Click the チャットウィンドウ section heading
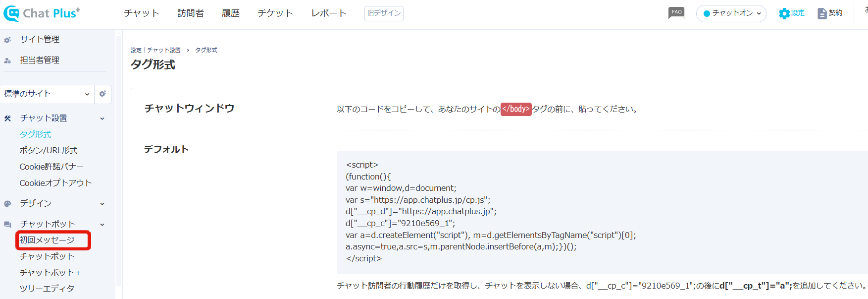Screen dimensions: 868x299 189,109
